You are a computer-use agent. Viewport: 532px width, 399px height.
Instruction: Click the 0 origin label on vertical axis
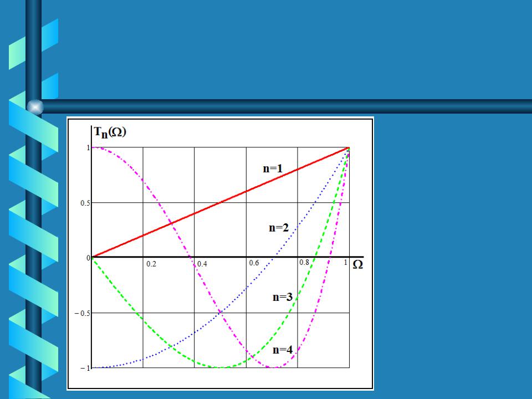click(88, 258)
